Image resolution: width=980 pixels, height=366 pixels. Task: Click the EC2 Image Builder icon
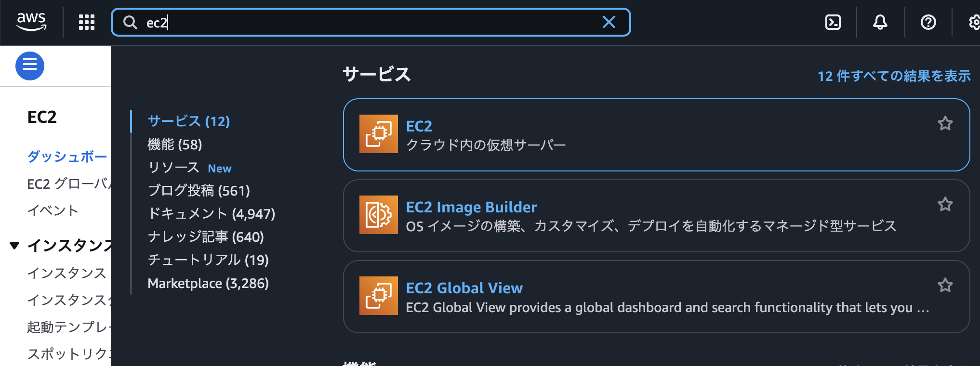(379, 215)
